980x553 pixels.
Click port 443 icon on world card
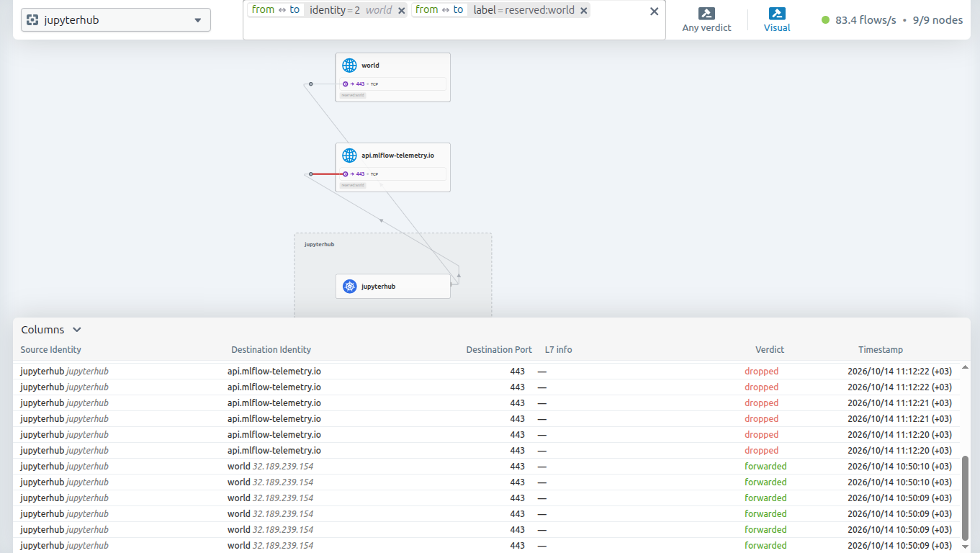pyautogui.click(x=346, y=84)
